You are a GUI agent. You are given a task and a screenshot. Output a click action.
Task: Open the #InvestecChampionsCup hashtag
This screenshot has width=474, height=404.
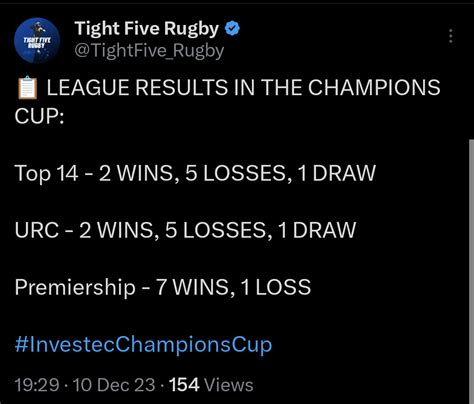click(143, 345)
